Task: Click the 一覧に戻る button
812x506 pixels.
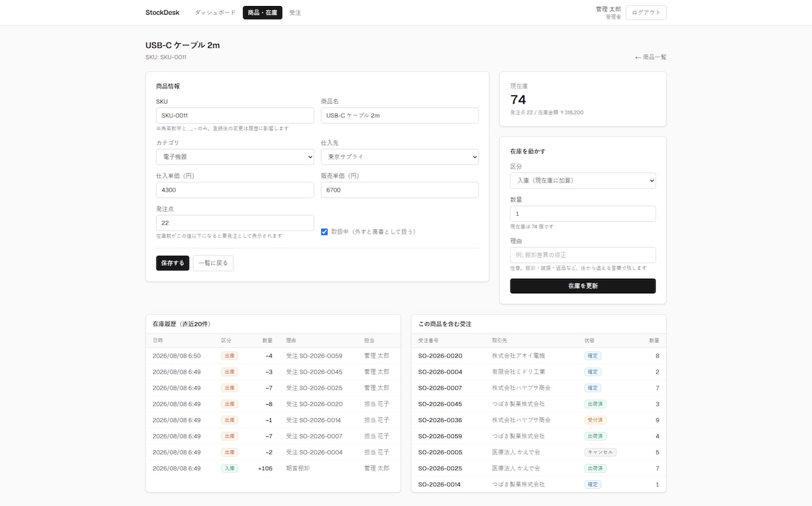Action: 213,263
